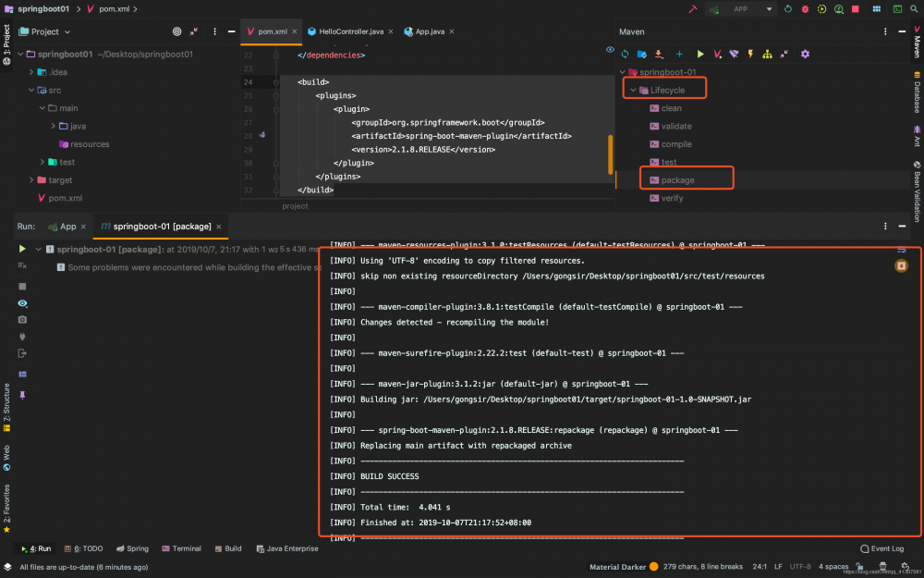Select the package goal in Maven lifecycle
This screenshot has width=924, height=578.
pos(677,179)
